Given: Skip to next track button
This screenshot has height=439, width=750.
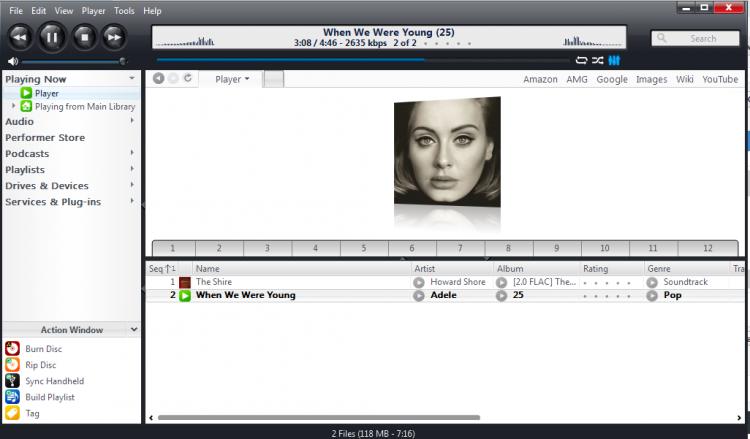Looking at the screenshot, I should (x=114, y=37).
